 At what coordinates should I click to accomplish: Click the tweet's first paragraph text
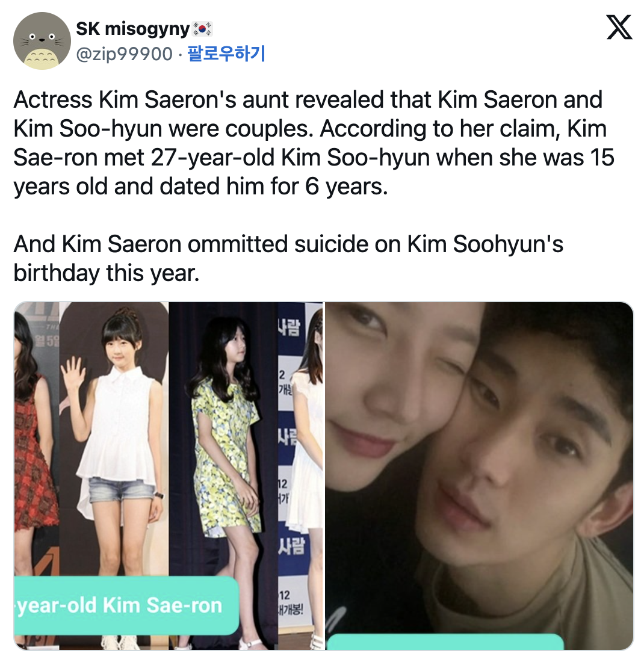(x=314, y=143)
